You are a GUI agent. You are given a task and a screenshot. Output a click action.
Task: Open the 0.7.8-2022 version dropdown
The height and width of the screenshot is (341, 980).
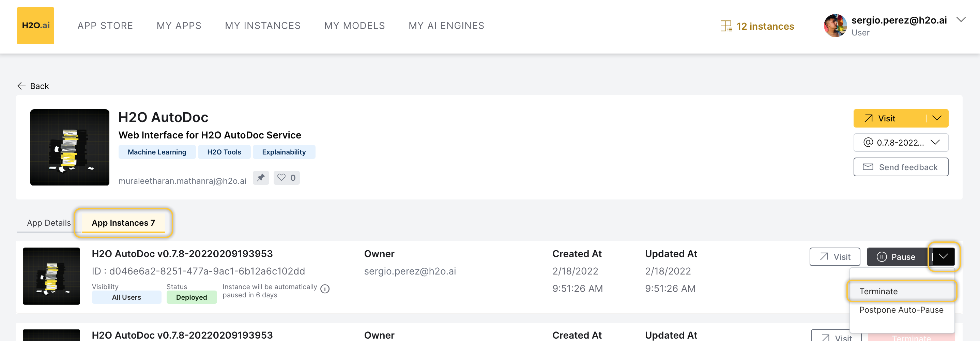coord(901,142)
